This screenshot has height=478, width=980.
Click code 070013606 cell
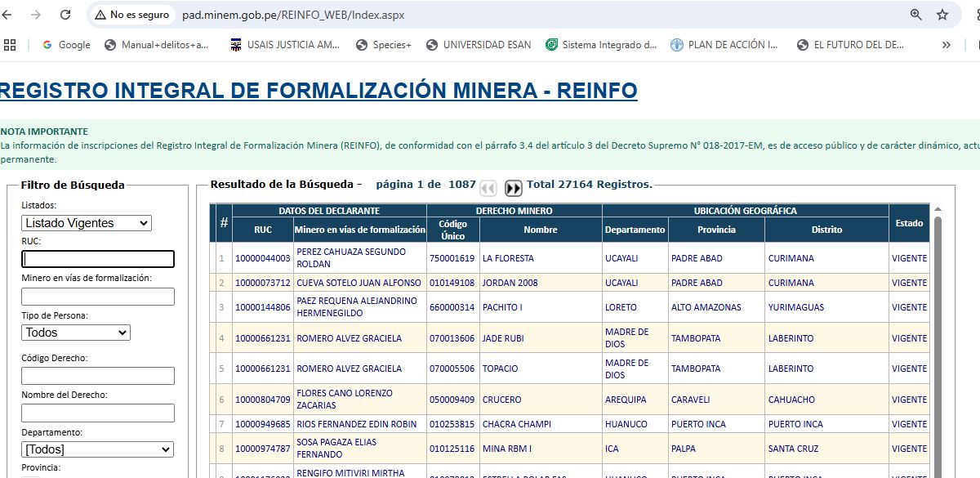pyautogui.click(x=452, y=338)
